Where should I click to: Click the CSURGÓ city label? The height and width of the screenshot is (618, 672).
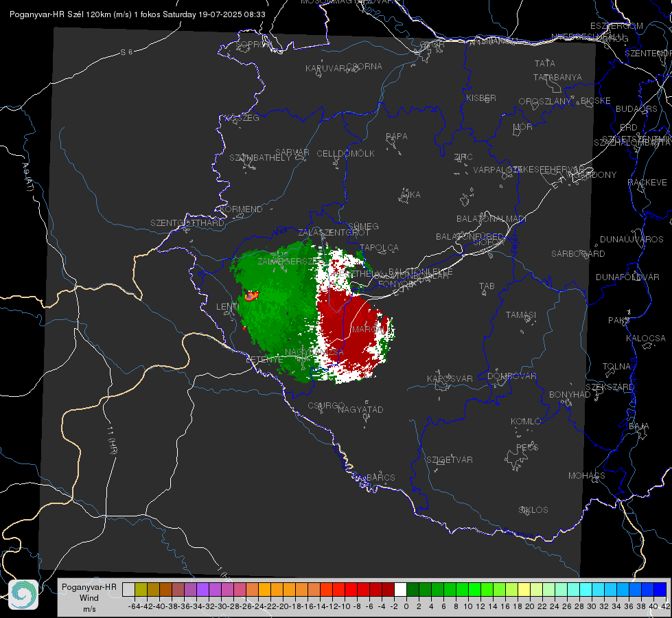click(x=326, y=406)
